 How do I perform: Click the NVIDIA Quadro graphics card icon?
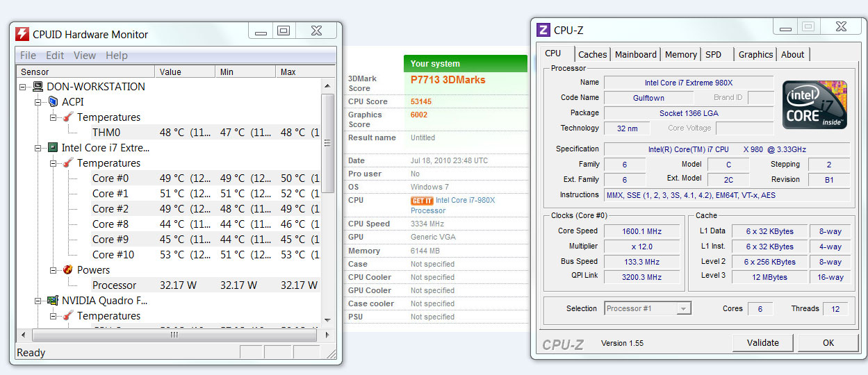coord(53,301)
